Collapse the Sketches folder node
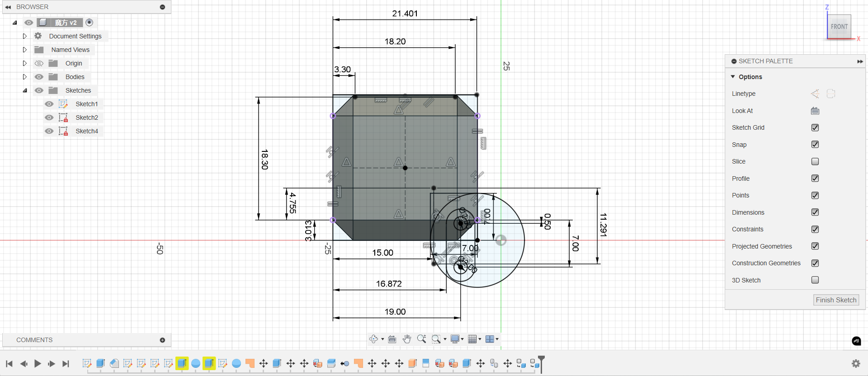This screenshot has height=376, width=868. tap(25, 90)
